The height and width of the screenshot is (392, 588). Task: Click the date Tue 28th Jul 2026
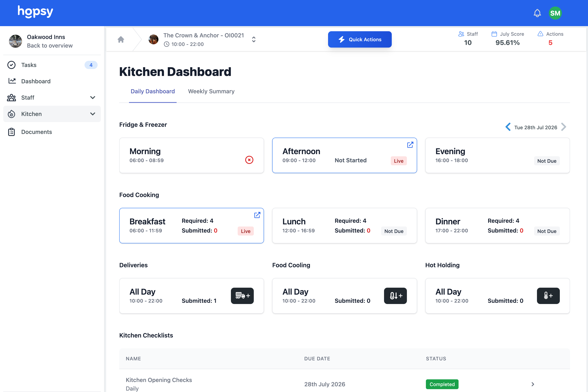pos(536,127)
